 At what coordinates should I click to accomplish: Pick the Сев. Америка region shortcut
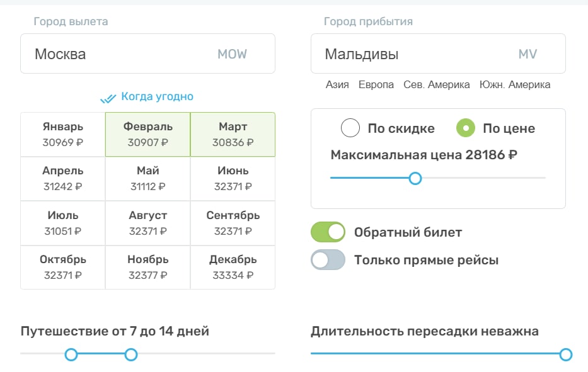click(x=437, y=85)
